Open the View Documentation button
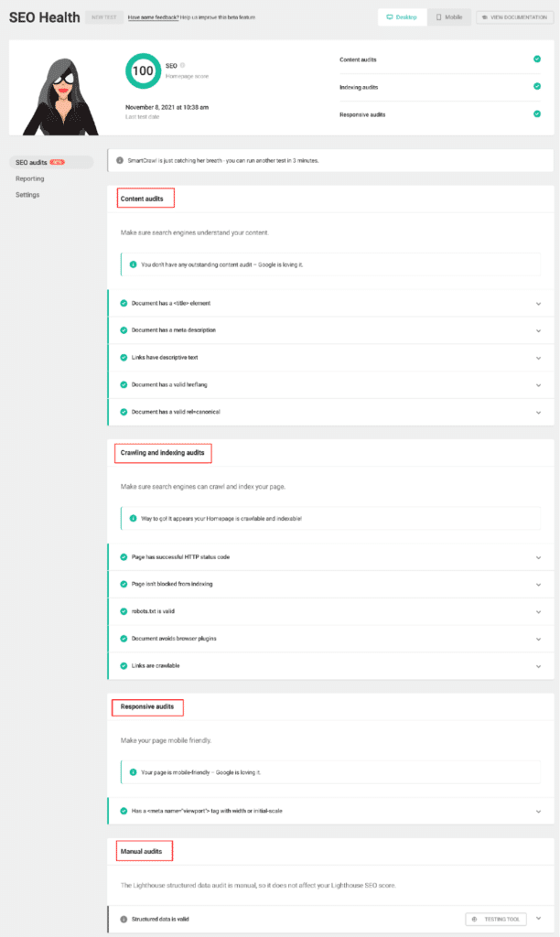Screen dimensions: 560x937 514,17
